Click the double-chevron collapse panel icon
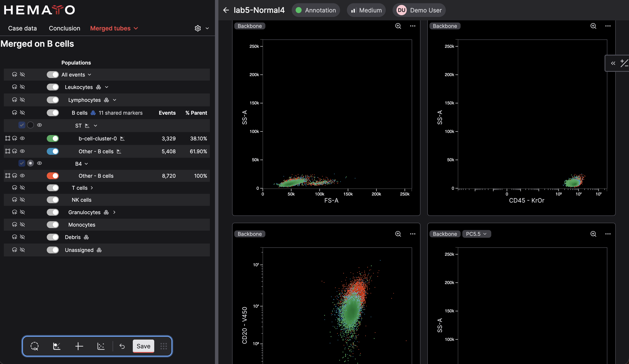 613,63
